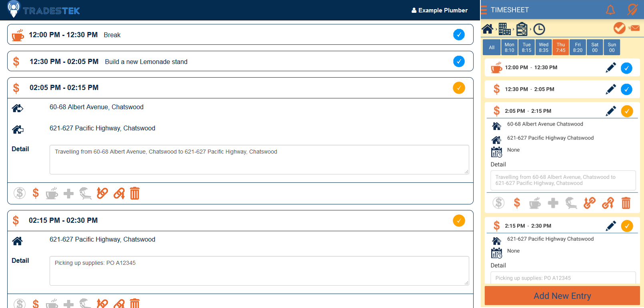Select the Thu 7:45 day tab
This screenshot has height=308, width=644.
point(561,47)
